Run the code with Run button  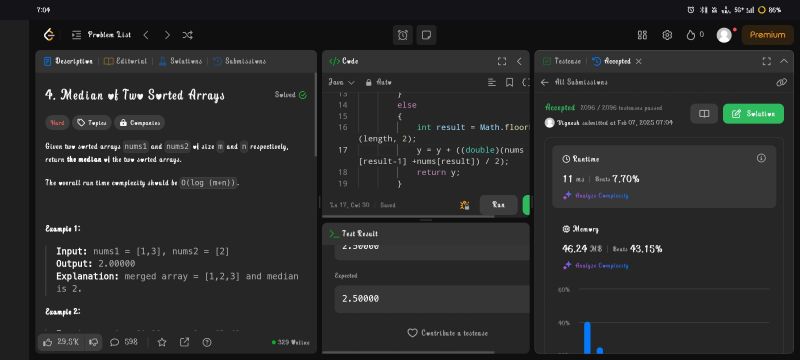click(498, 205)
